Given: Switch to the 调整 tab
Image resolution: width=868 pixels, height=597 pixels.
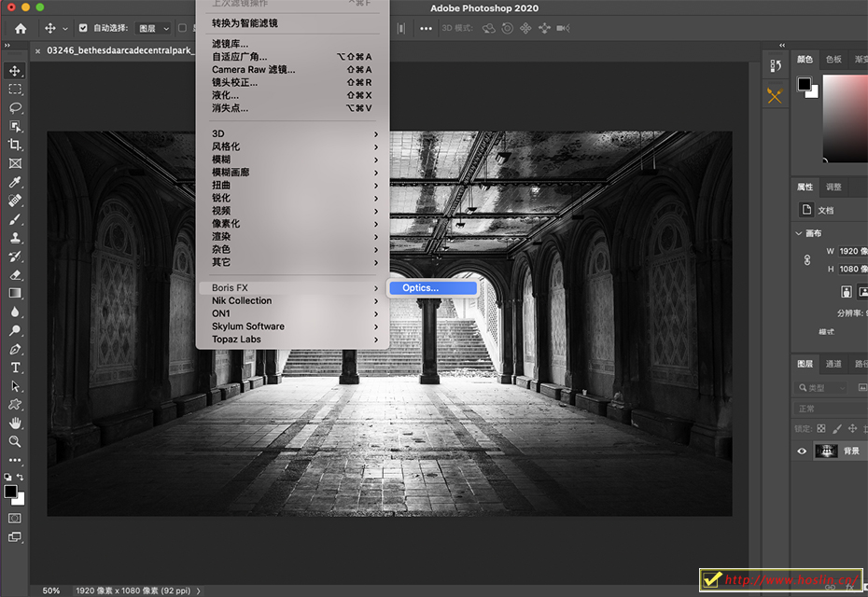Looking at the screenshot, I should click(833, 187).
